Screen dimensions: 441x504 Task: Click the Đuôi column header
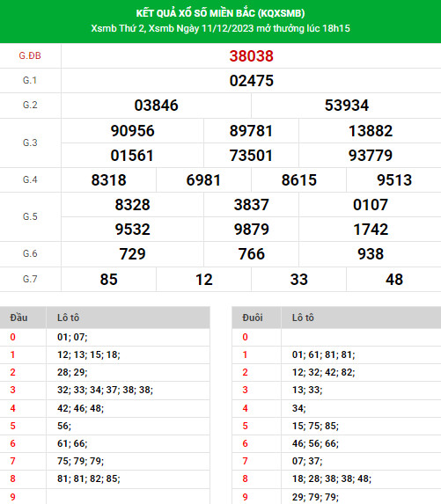253,318
